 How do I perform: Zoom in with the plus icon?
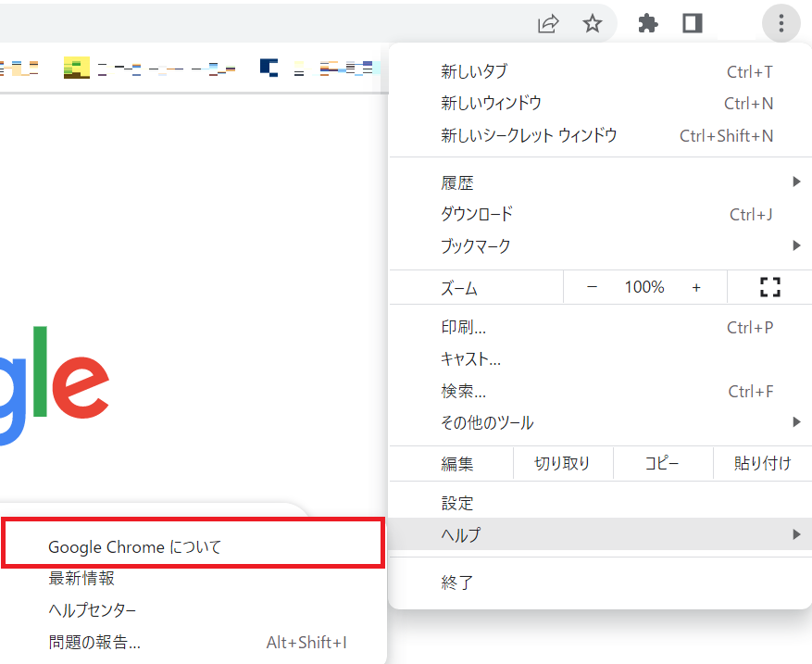pos(696,287)
